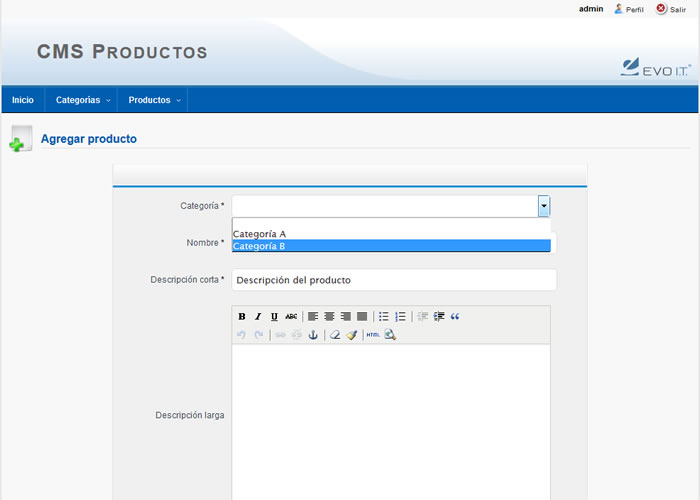Screen dimensions: 700x500
Task: Open the HTML source editor
Action: (373, 334)
